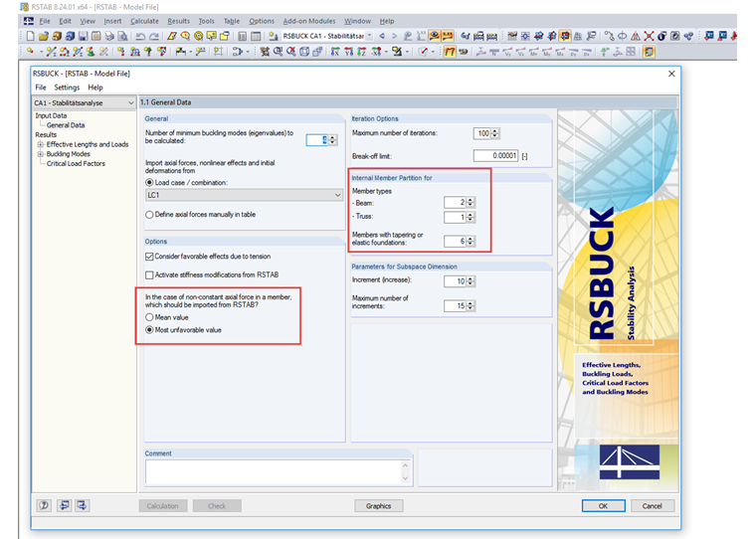This screenshot has height=539, width=756.
Task: Click the Check button
Action: [217, 506]
